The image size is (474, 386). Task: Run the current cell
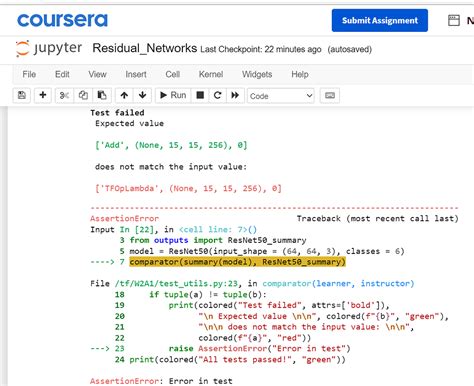click(x=173, y=95)
